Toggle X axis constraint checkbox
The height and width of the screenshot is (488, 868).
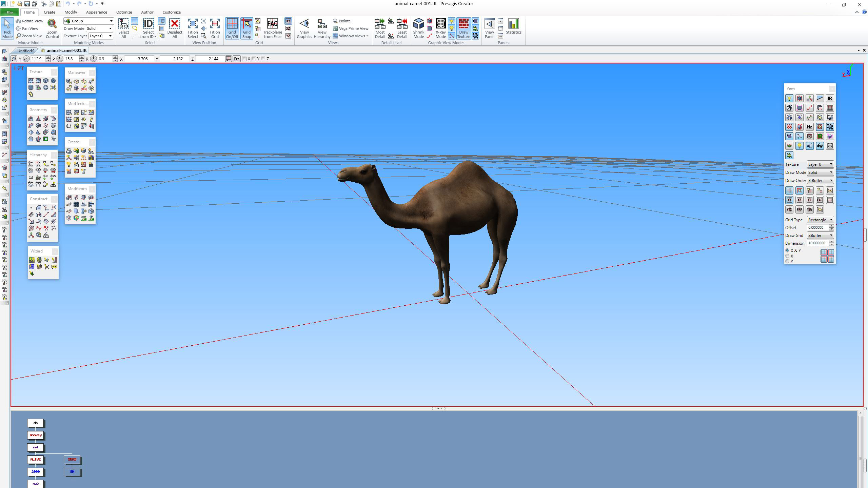(x=245, y=58)
